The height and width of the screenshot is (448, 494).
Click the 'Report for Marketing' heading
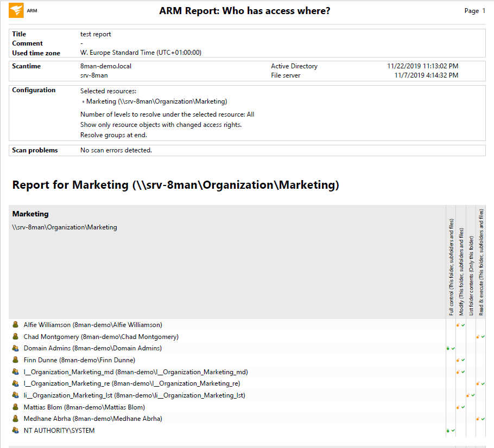[x=175, y=185]
